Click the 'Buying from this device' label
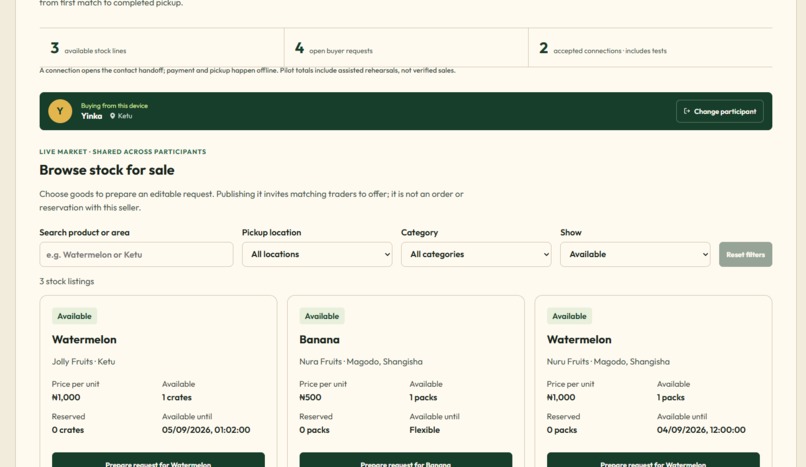 click(114, 106)
